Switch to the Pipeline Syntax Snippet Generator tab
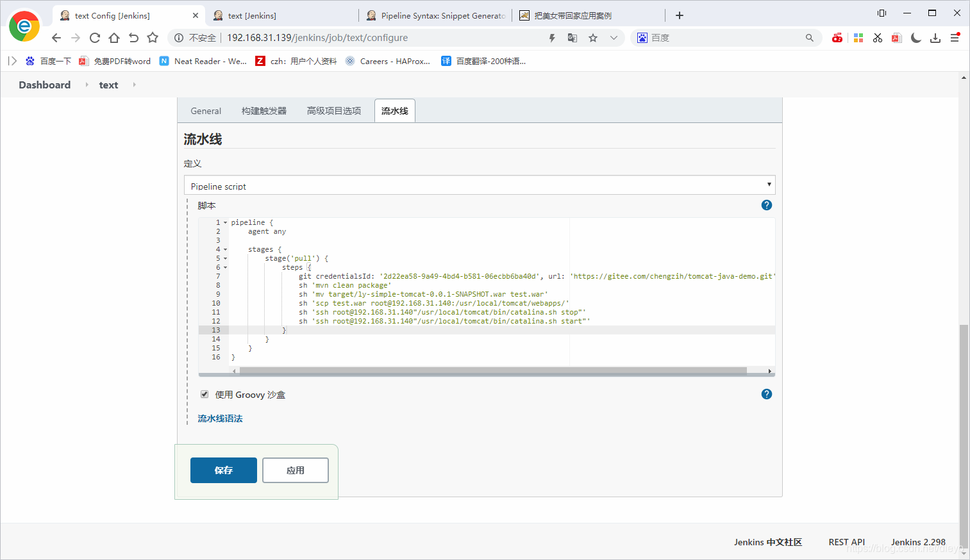970x560 pixels. tap(435, 15)
